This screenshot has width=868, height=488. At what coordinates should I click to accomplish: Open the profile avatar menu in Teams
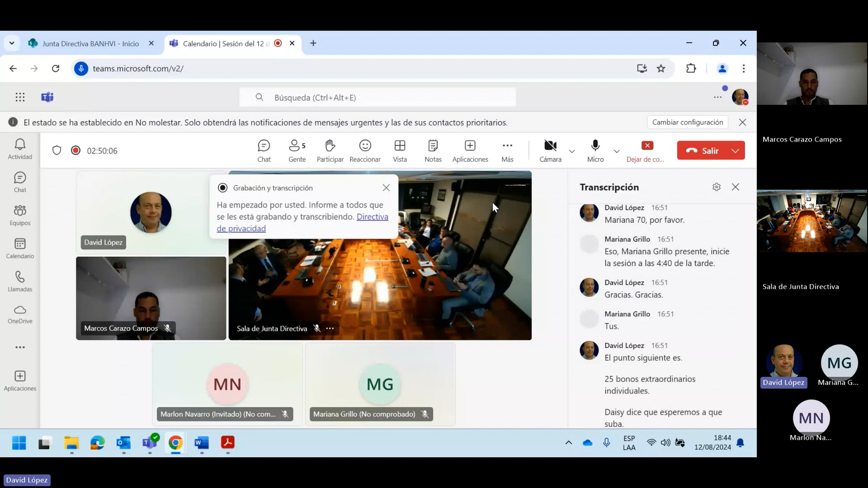740,97
